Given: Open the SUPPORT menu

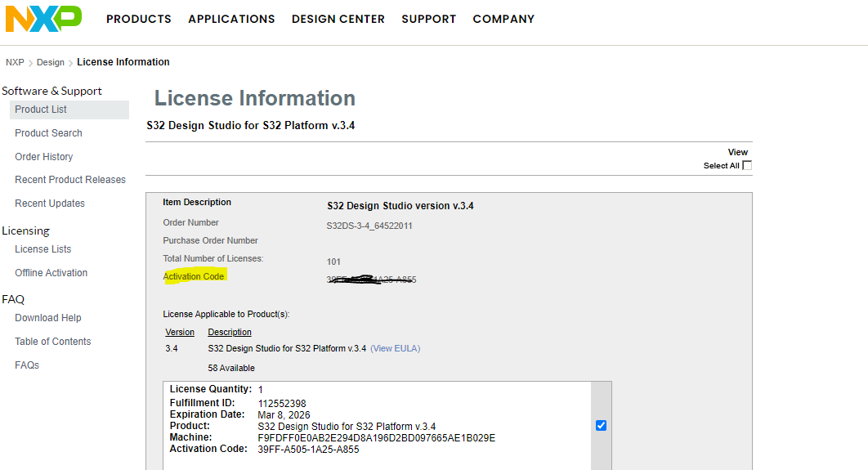Looking at the screenshot, I should [x=428, y=19].
